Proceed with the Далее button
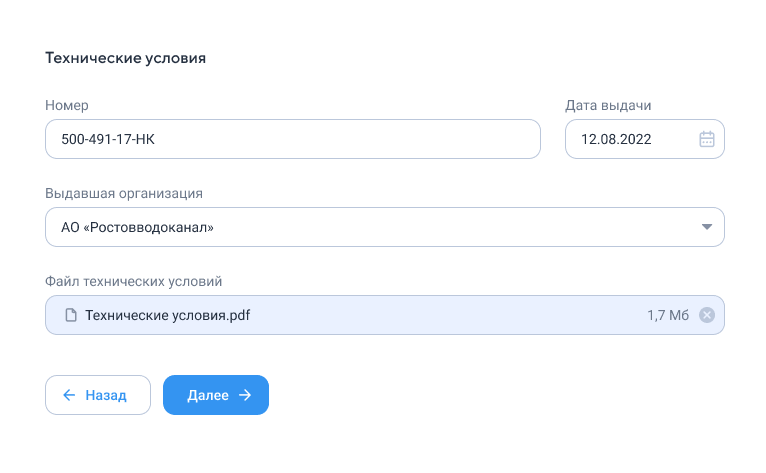The height and width of the screenshot is (473, 766). tap(216, 395)
